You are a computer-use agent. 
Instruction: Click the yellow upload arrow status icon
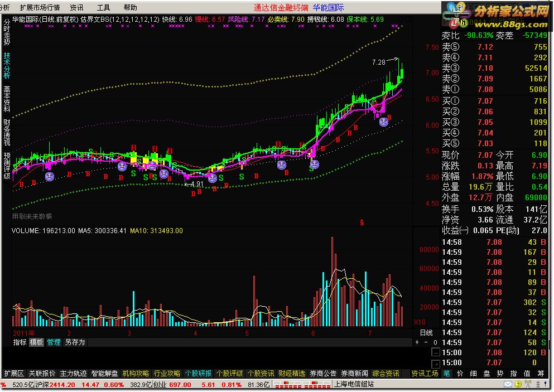(518, 384)
